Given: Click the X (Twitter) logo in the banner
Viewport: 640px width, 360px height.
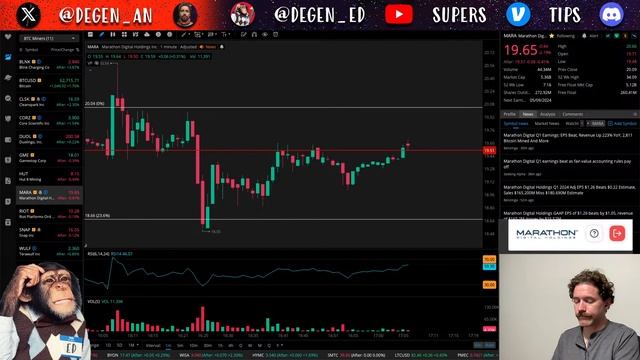Looking at the screenshot, I should click(28, 15).
